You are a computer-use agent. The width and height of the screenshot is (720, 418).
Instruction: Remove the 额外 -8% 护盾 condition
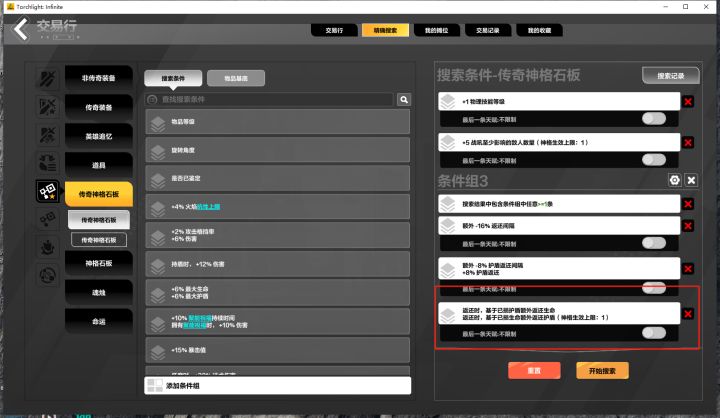click(688, 269)
